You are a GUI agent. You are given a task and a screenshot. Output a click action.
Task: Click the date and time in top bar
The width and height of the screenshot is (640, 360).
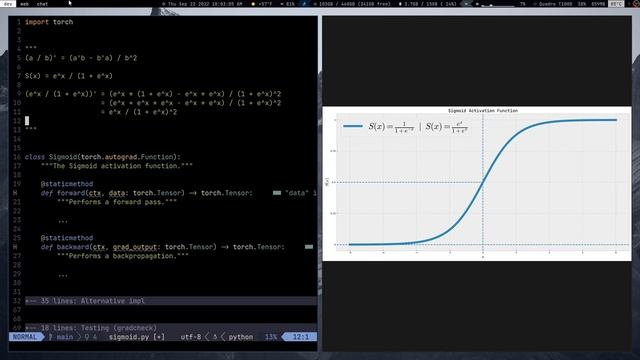[205, 4]
